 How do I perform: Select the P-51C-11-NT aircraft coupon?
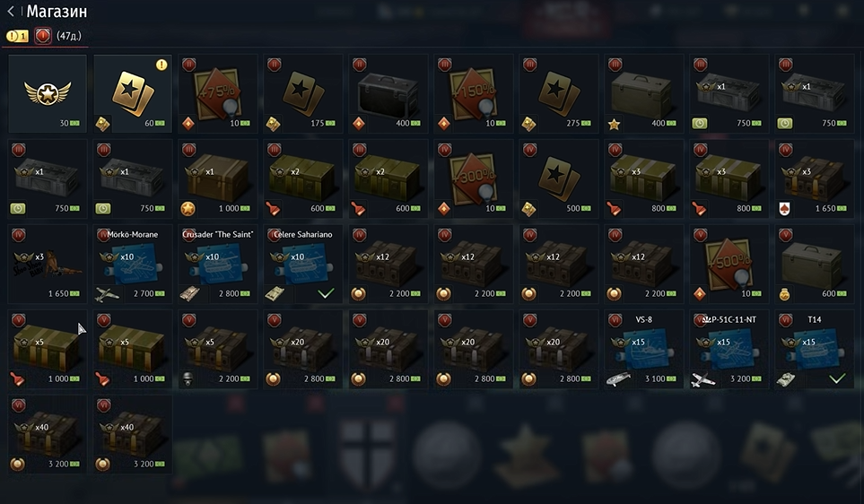tap(729, 350)
